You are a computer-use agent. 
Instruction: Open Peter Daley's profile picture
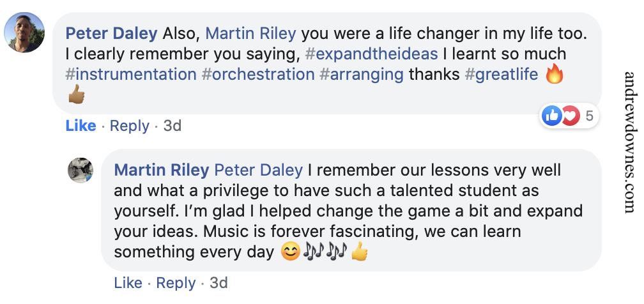[x=24, y=33]
